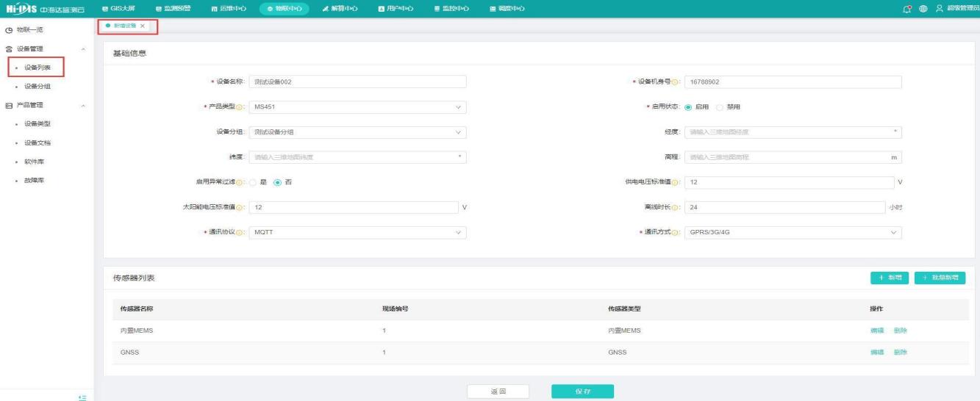Click the help icon beside 离线时长
The image size is (980, 401).
(x=675, y=207)
